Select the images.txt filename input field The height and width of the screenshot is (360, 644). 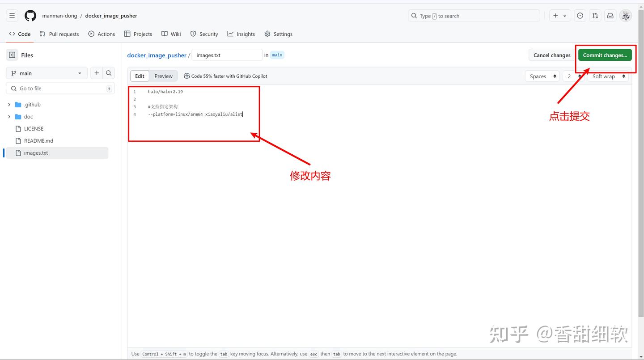click(227, 55)
